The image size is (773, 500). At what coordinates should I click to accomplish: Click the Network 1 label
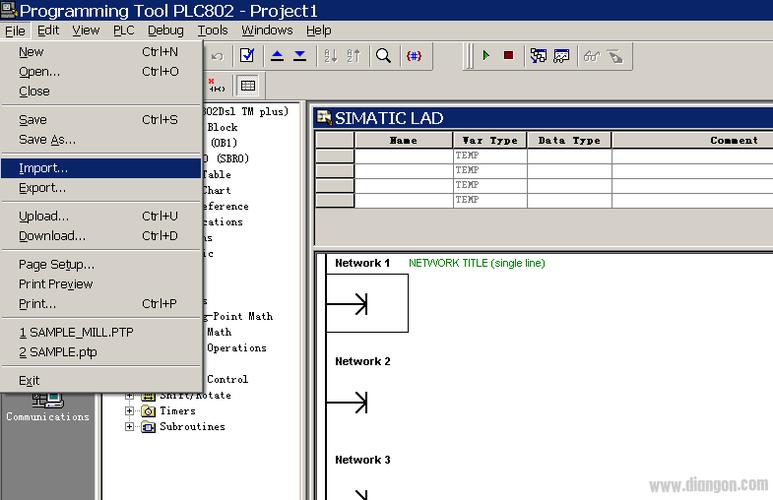pyautogui.click(x=362, y=263)
